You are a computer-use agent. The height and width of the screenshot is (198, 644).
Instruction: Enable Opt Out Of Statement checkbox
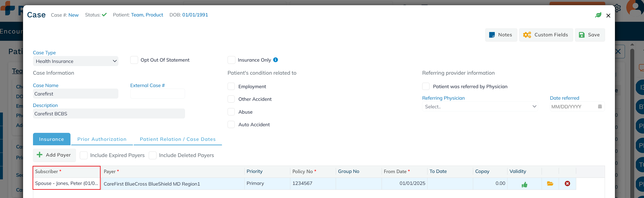click(134, 60)
